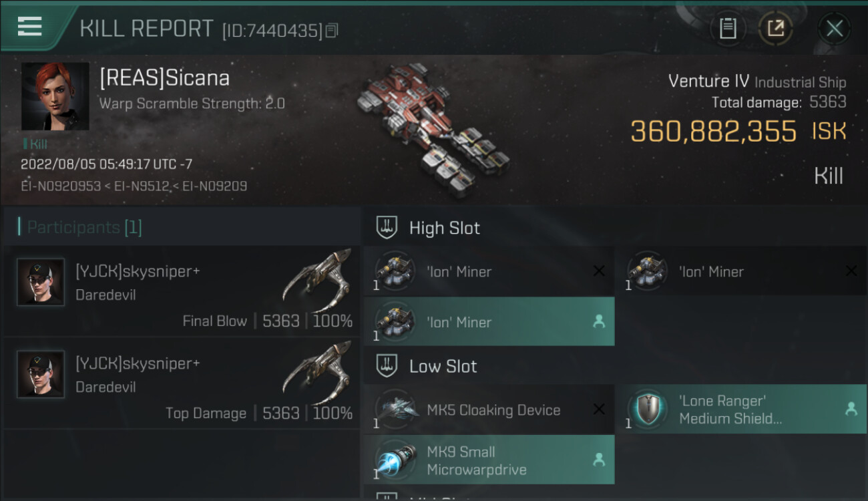Click the Low Slot shield icon

coord(387,365)
